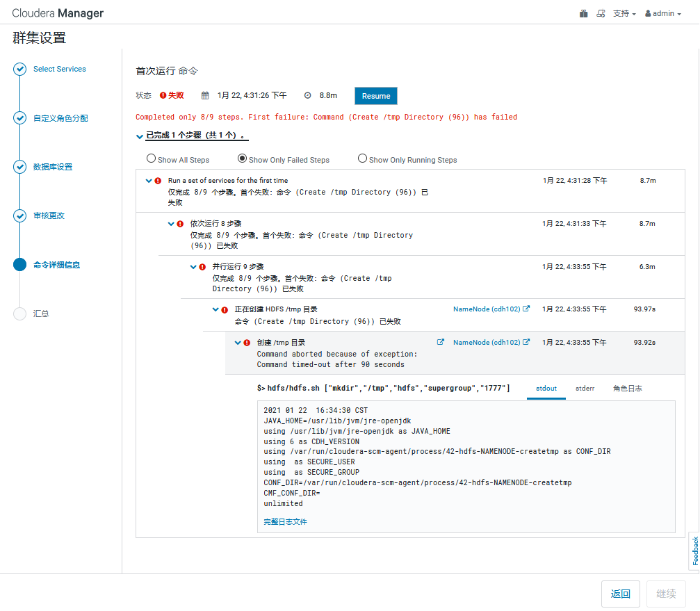The height and width of the screenshot is (611, 700).
Task: Click the checkmark circle beside 审核更改
Action: pos(19,215)
